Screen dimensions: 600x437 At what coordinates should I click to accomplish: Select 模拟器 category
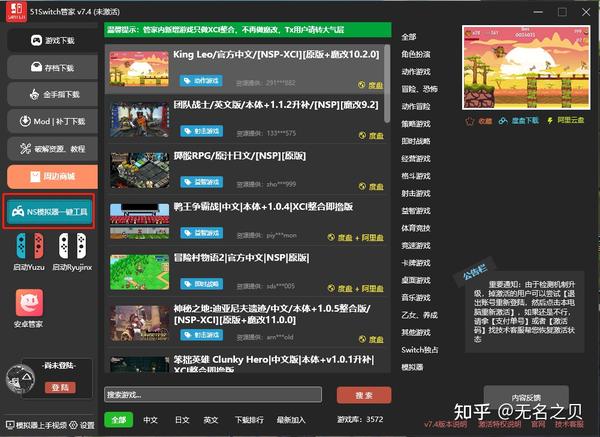[412, 367]
